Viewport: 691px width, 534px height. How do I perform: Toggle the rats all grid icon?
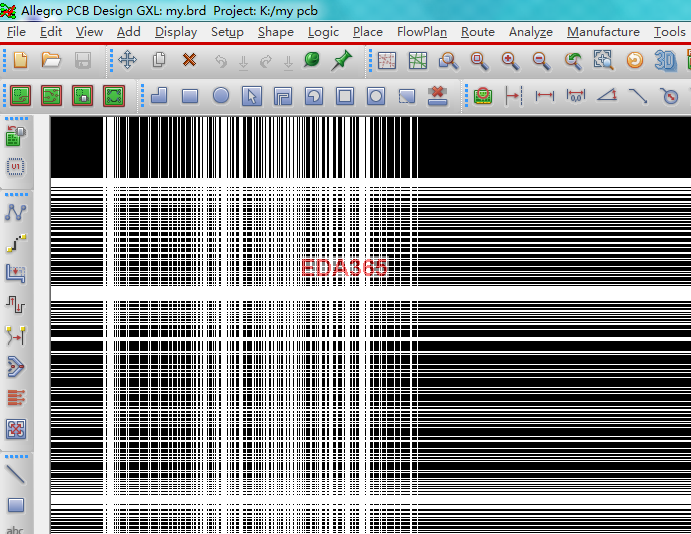(417, 60)
